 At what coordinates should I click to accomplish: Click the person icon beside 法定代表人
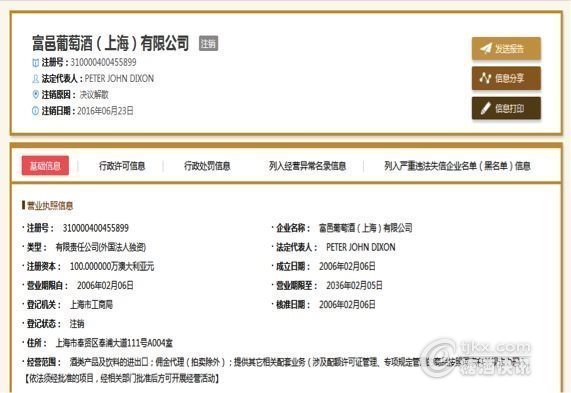(x=35, y=79)
